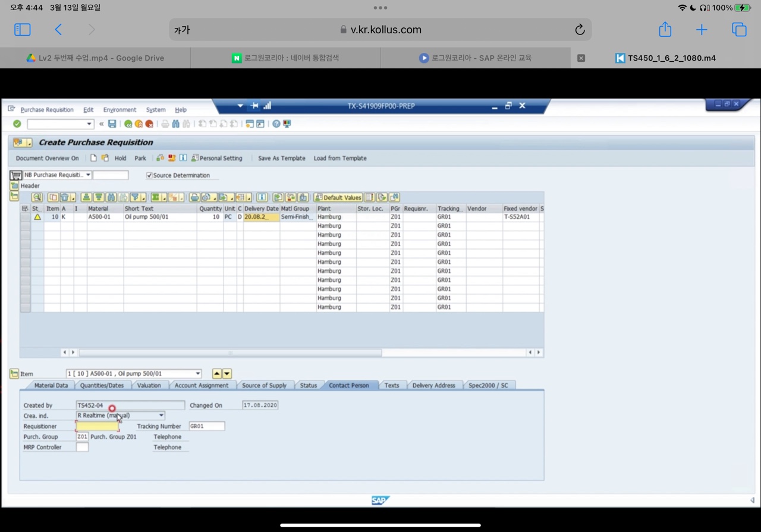The height and width of the screenshot is (532, 761).
Task: Click the green total sum icon
Action: (156, 197)
